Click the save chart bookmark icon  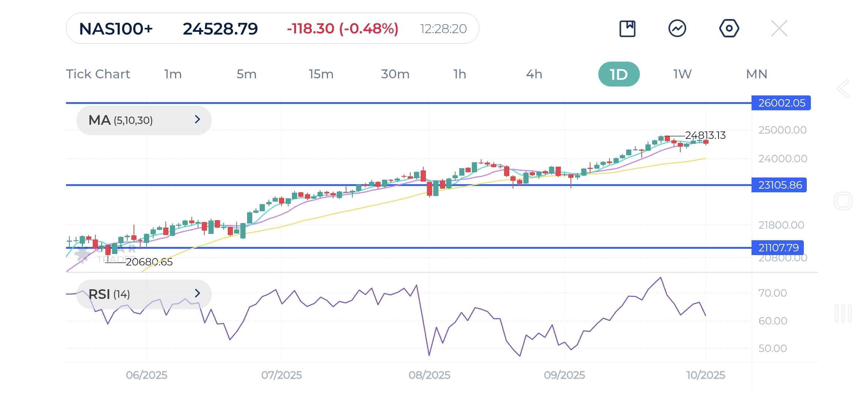tap(627, 29)
